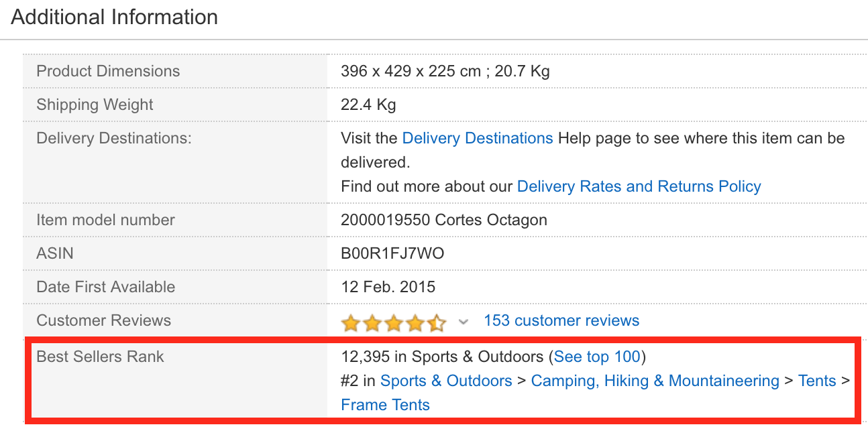868x433 pixels.
Task: View the 153 customer reviews
Action: [561, 320]
